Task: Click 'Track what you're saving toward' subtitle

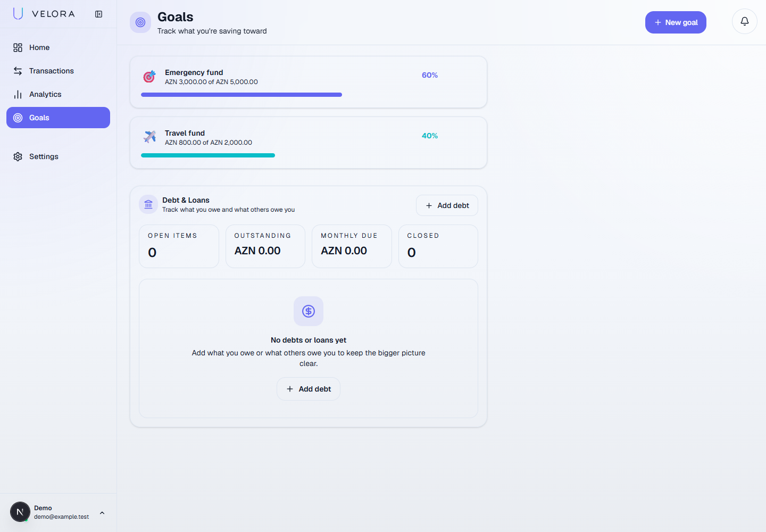Action: 212,31
